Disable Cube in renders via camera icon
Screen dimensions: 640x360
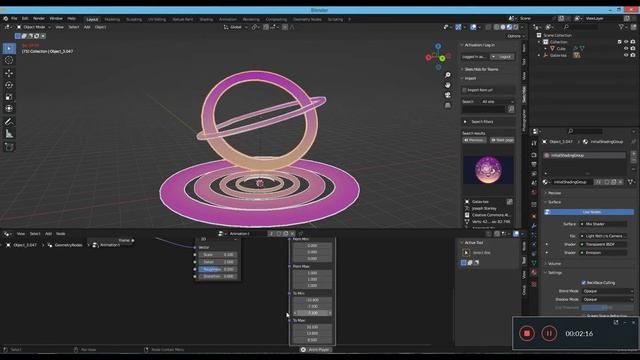click(x=633, y=48)
